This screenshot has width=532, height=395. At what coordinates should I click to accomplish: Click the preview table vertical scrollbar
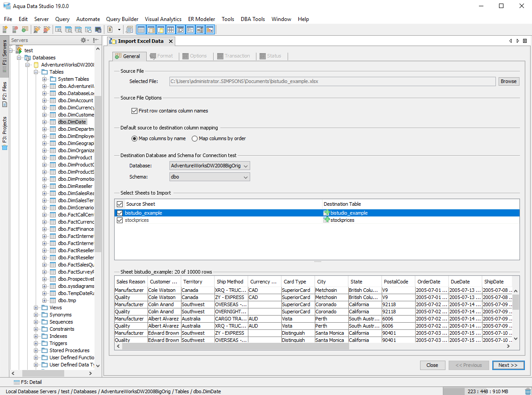click(516, 302)
